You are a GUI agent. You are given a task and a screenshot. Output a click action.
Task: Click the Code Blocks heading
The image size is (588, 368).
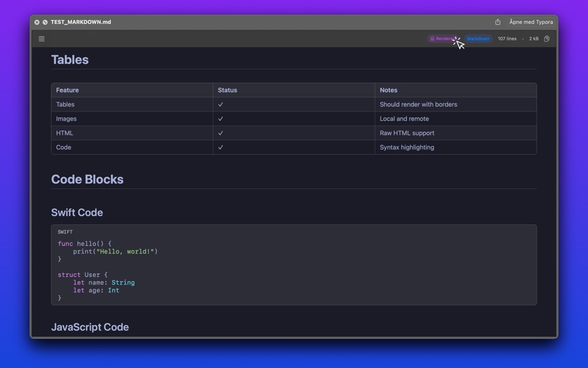point(87,179)
